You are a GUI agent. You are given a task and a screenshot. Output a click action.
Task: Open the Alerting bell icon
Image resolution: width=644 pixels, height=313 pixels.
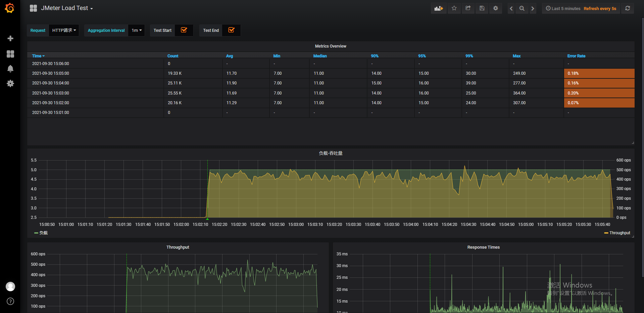coord(10,69)
